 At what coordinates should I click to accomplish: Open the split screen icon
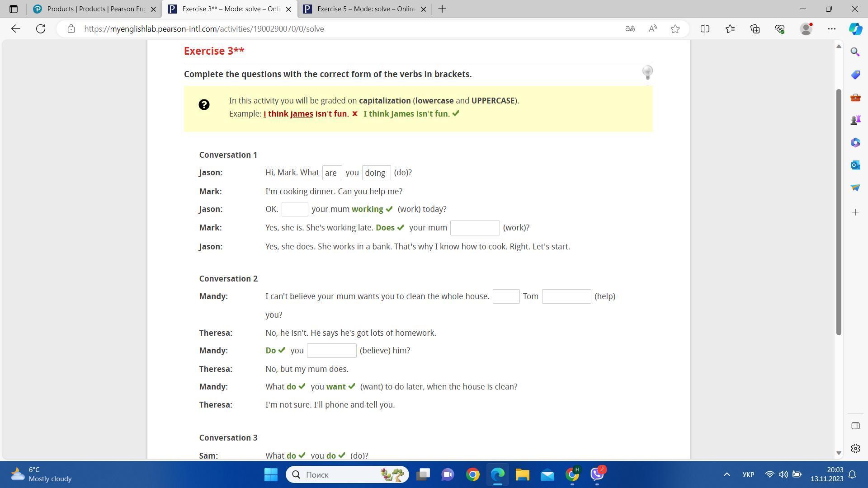[x=705, y=29]
